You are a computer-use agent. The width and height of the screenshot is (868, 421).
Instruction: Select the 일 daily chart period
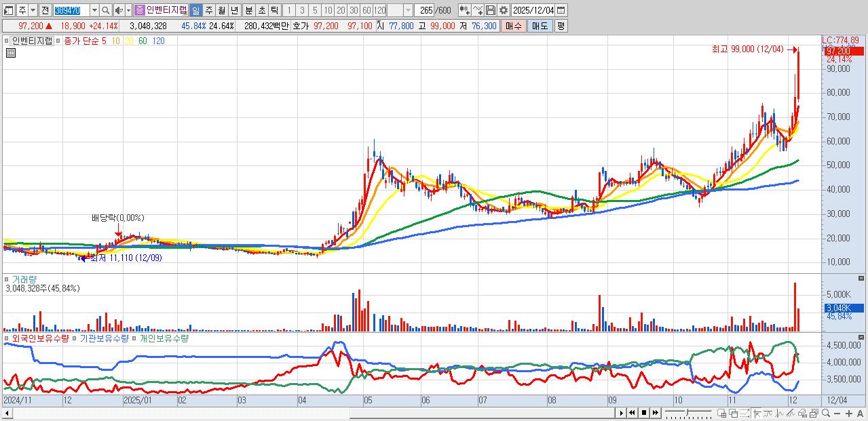195,10
